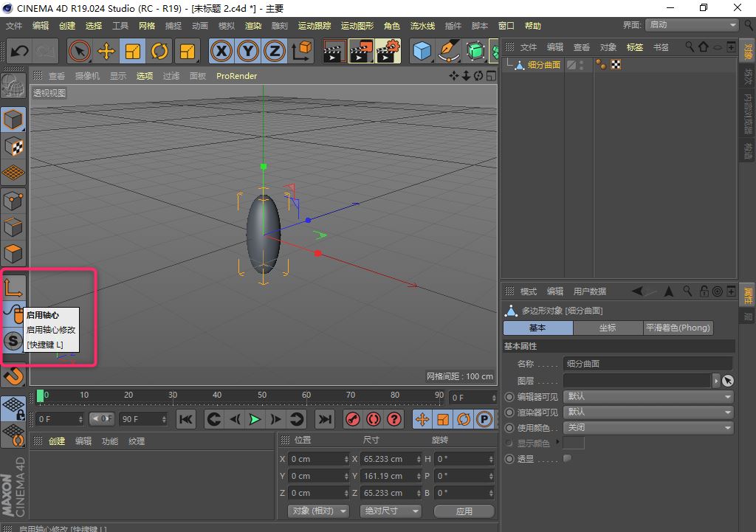The width and height of the screenshot is (756, 532).
Task: Toggle visibility dots for 细分曲面 object
Action: tap(582, 65)
